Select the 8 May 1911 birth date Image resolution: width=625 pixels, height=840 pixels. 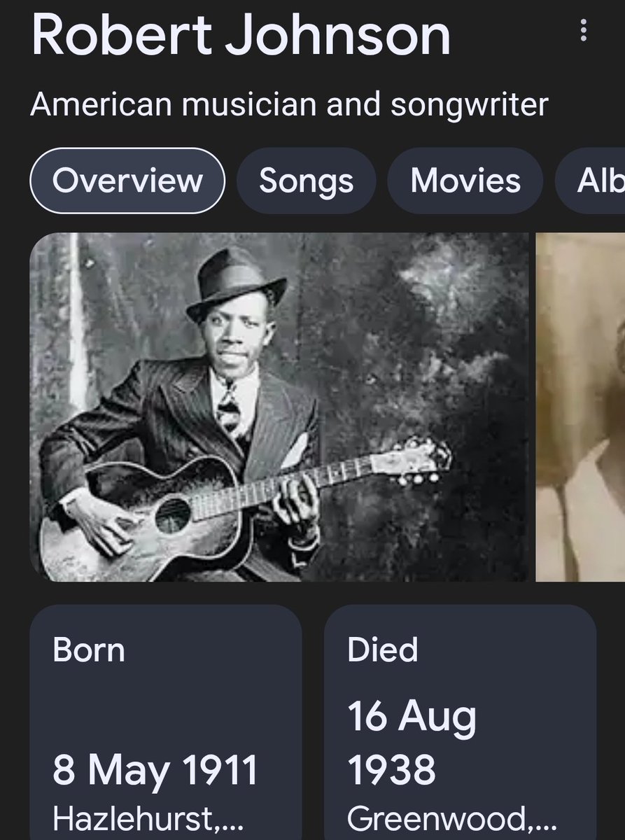point(155,770)
